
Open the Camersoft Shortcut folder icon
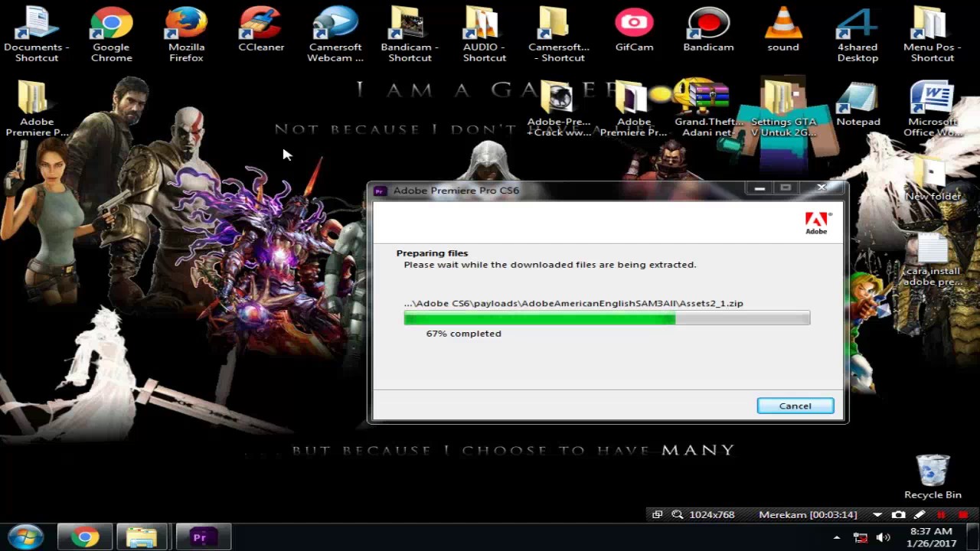click(x=559, y=34)
